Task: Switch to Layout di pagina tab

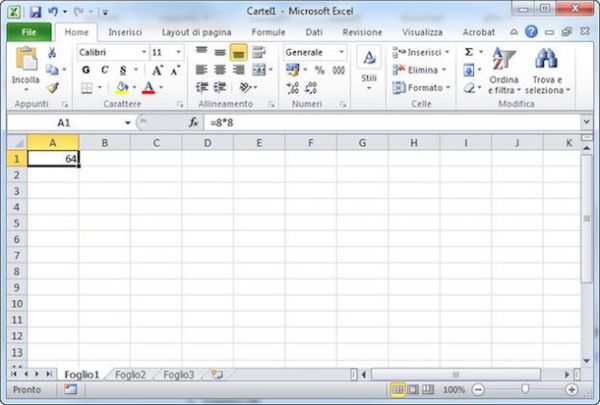Action: click(197, 32)
